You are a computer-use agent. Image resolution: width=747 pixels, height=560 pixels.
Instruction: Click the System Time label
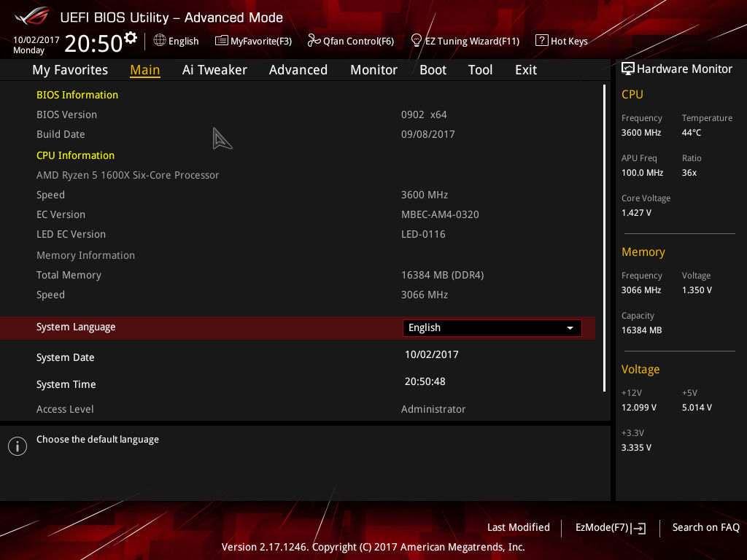click(66, 384)
